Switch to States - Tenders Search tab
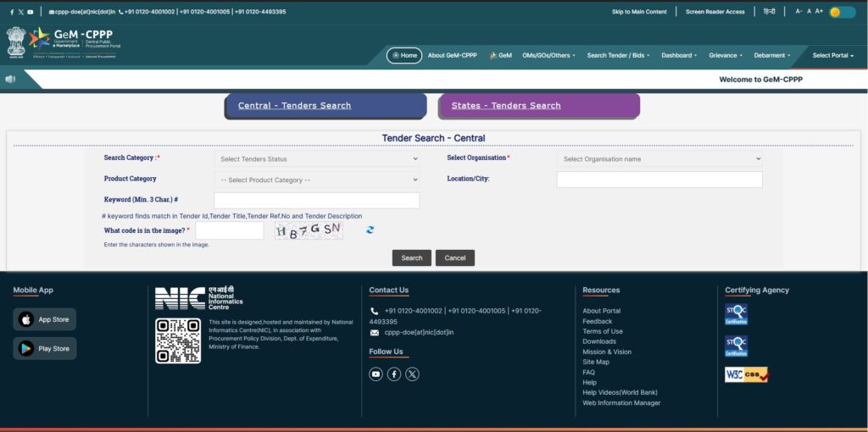The width and height of the screenshot is (868, 432). 539,106
